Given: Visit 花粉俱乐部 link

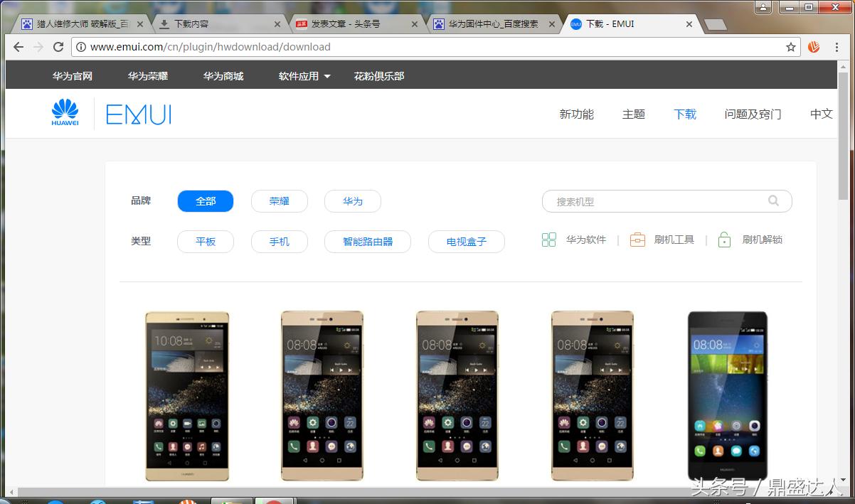Looking at the screenshot, I should (380, 75).
